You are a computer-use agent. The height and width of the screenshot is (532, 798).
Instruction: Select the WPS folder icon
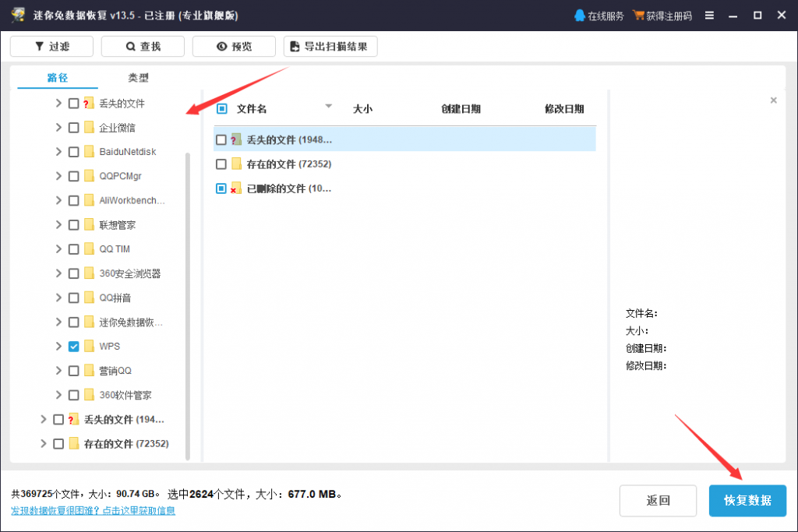tap(89, 346)
